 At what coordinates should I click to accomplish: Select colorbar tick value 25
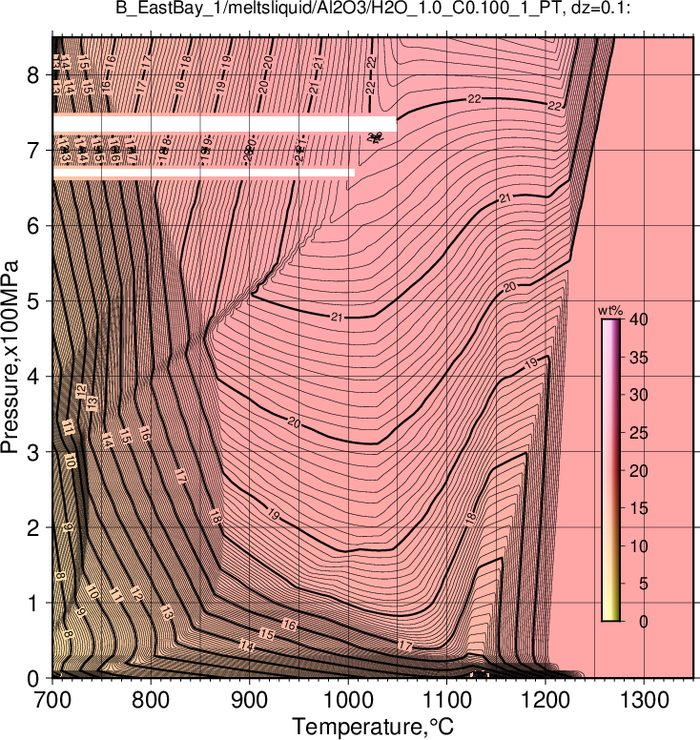click(639, 433)
